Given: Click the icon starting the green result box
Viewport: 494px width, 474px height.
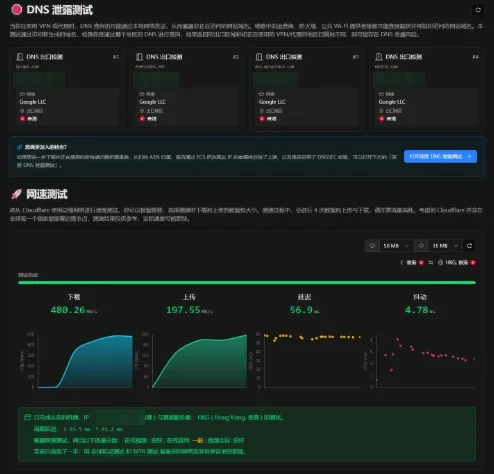Looking at the screenshot, I should click(x=28, y=417).
